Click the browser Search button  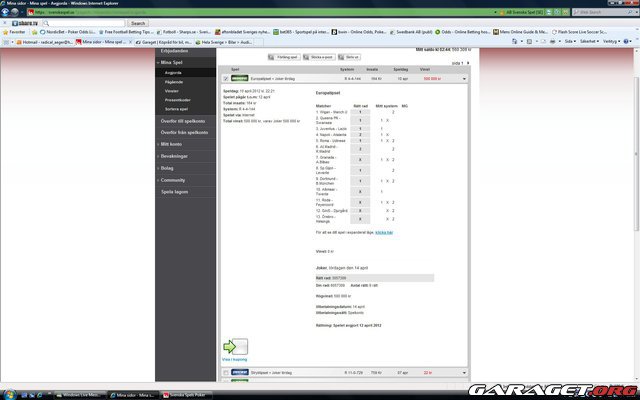137,23
